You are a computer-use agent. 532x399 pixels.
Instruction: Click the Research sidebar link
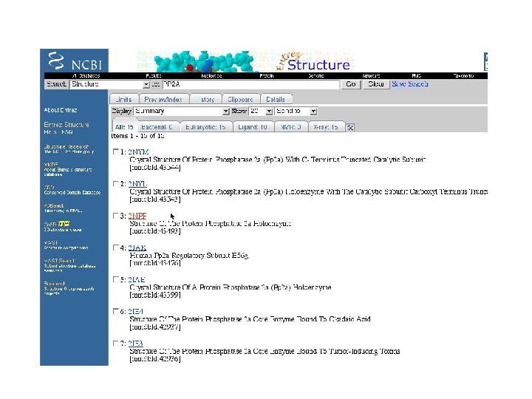tap(54, 283)
